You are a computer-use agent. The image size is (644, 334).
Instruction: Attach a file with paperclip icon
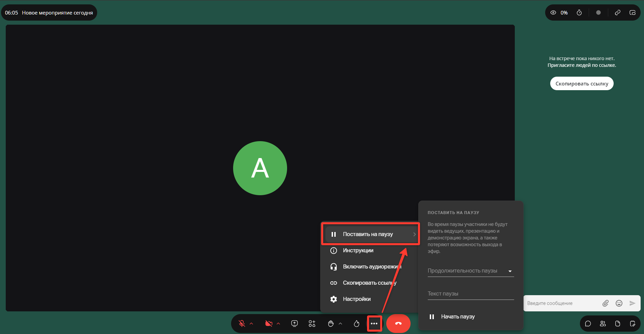pos(606,303)
